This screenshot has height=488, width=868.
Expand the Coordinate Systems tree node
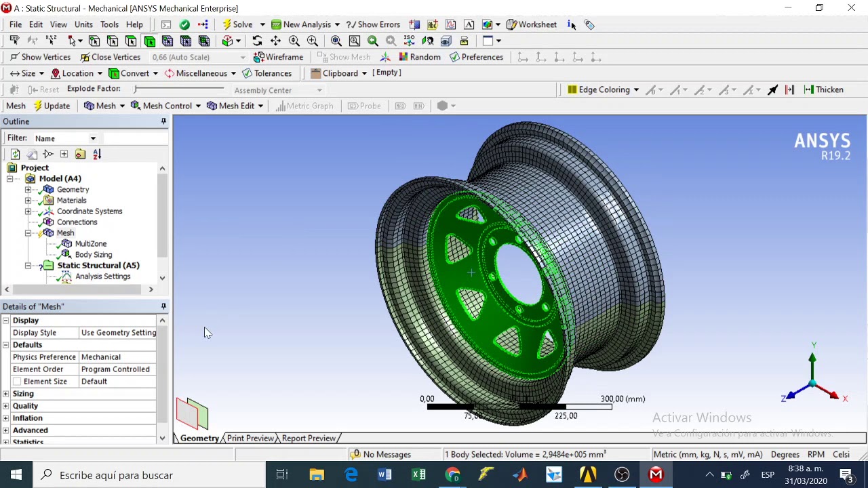pos(28,211)
